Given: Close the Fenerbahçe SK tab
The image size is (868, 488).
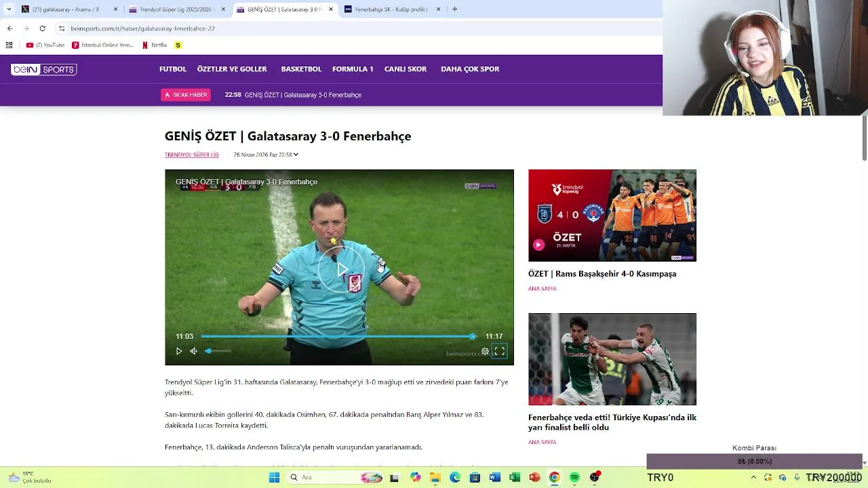Looking at the screenshot, I should tap(438, 9).
